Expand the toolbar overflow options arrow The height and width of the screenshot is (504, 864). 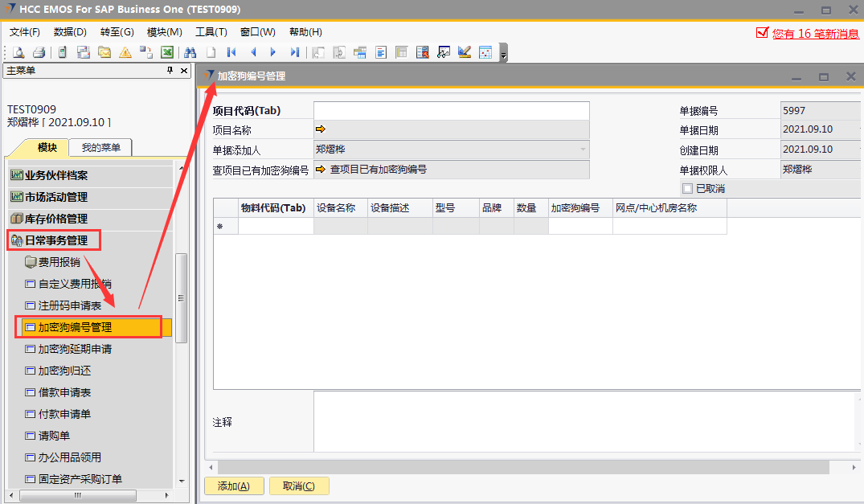(x=503, y=55)
